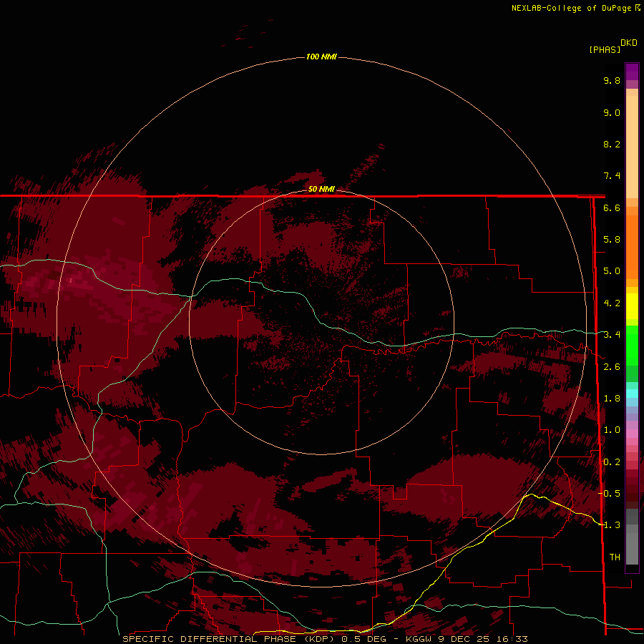This screenshot has height=644, width=644.
Task: Click the 5.8 scale value
Action: click(x=612, y=240)
